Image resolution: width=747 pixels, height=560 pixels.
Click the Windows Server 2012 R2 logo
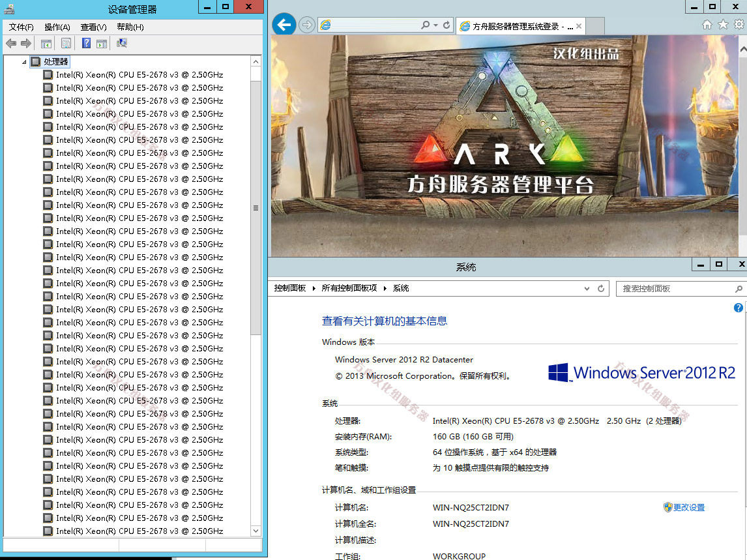641,373
